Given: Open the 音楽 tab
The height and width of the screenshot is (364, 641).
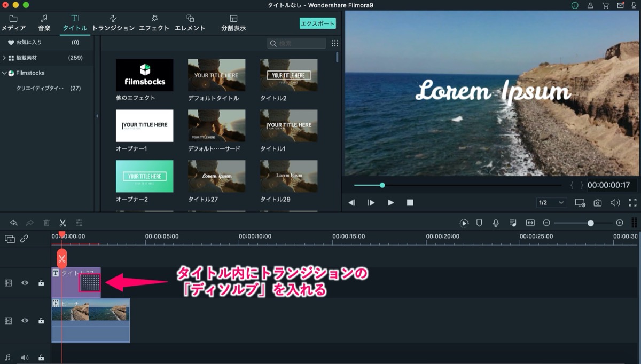Looking at the screenshot, I should pyautogui.click(x=44, y=23).
